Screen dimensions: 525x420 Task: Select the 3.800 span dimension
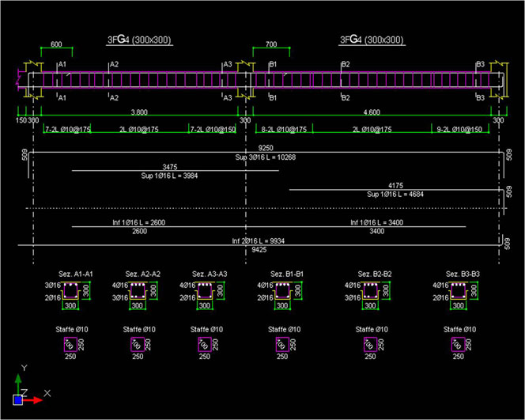(139, 112)
